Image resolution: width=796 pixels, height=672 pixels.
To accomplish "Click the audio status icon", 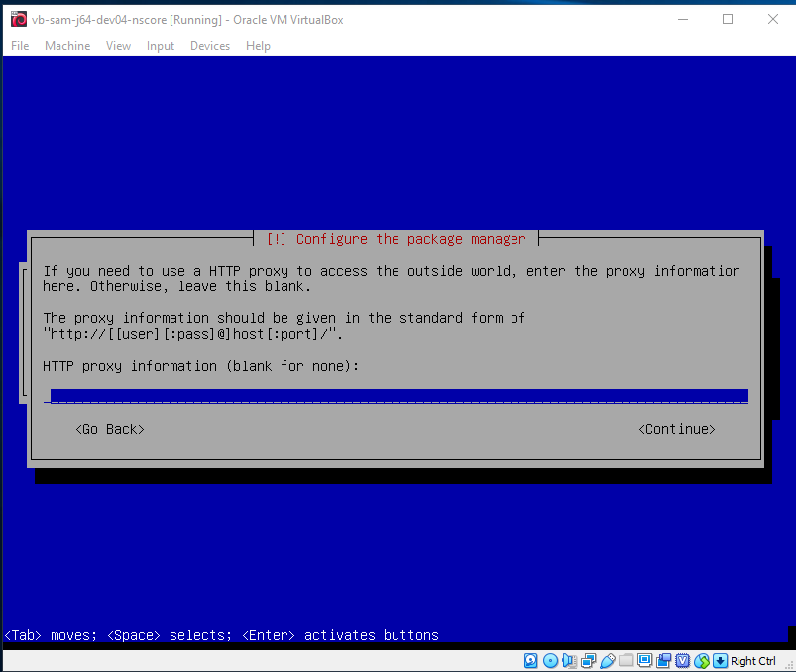I will [569, 660].
